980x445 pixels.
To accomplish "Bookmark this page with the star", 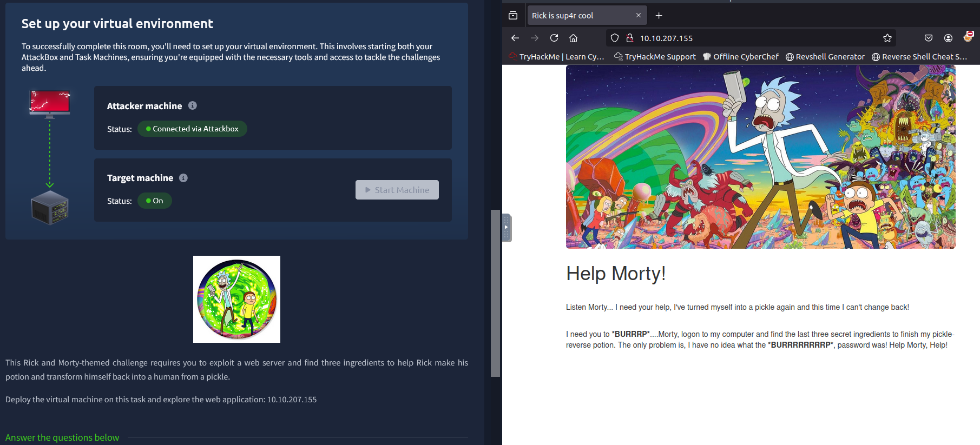I will click(x=887, y=38).
